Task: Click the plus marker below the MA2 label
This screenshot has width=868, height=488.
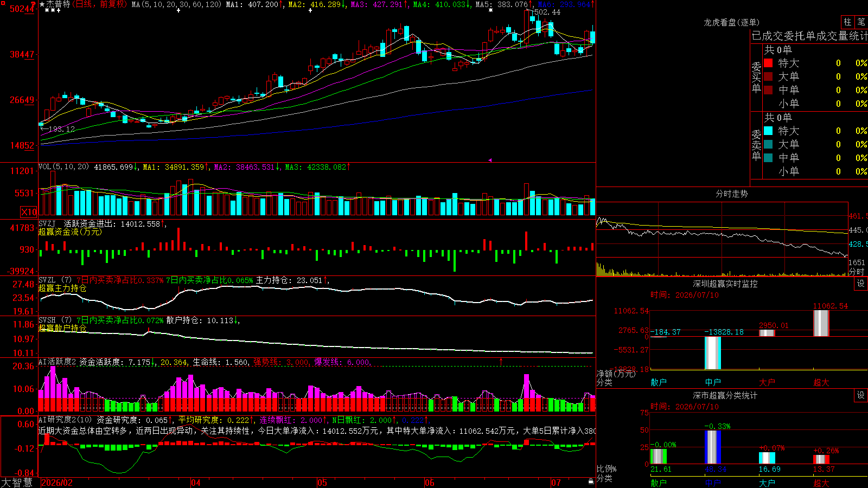Action: click(x=310, y=10)
